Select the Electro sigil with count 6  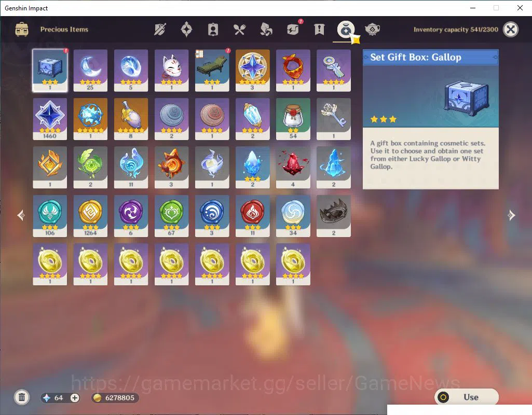point(131,216)
